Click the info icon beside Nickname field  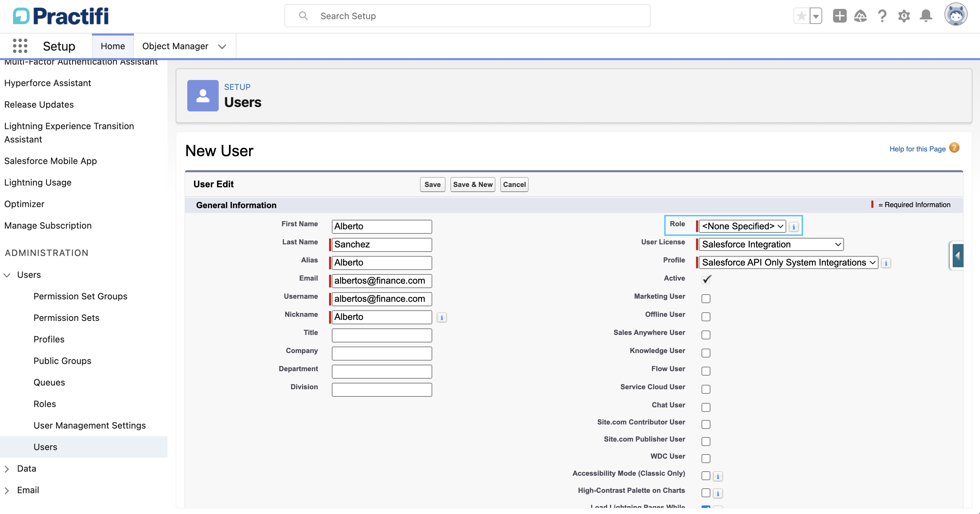pyautogui.click(x=442, y=317)
